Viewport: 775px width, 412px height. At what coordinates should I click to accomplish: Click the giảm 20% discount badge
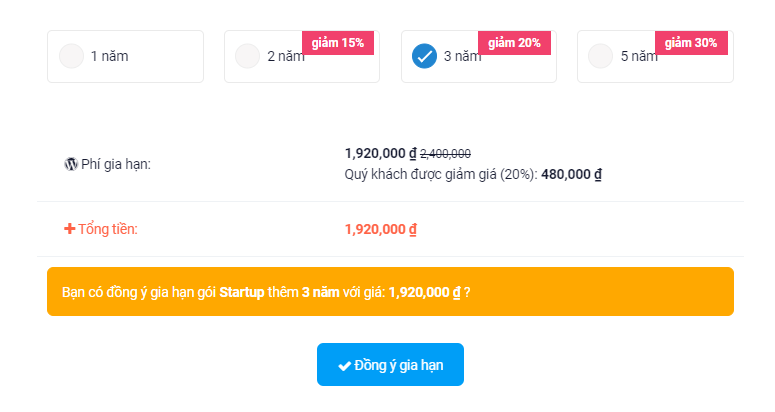pos(515,43)
